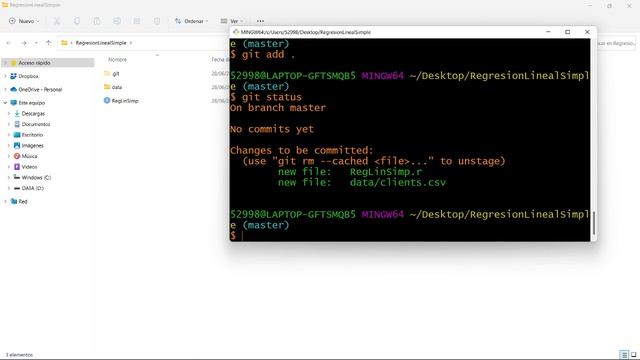Select Windows (C:) in the navigation pane
Viewport: 640px width, 360px height.
coord(36,177)
